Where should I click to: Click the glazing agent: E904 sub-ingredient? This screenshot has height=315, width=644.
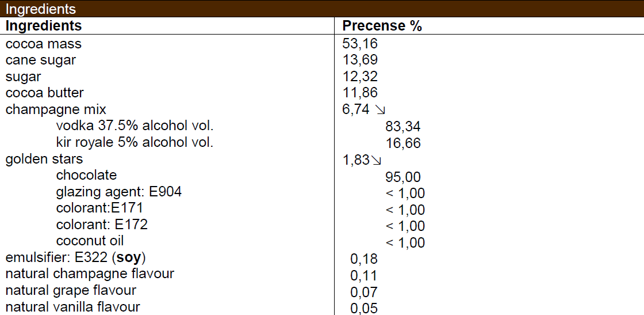(x=118, y=191)
